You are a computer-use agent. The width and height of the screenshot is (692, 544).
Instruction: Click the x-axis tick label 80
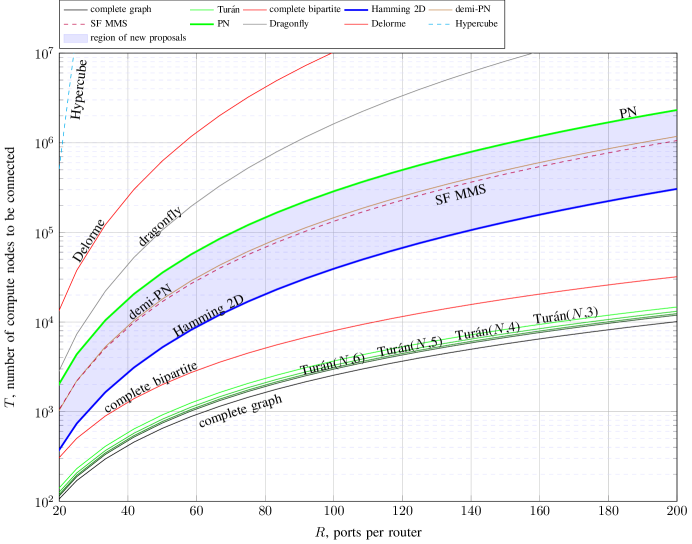(x=265, y=511)
